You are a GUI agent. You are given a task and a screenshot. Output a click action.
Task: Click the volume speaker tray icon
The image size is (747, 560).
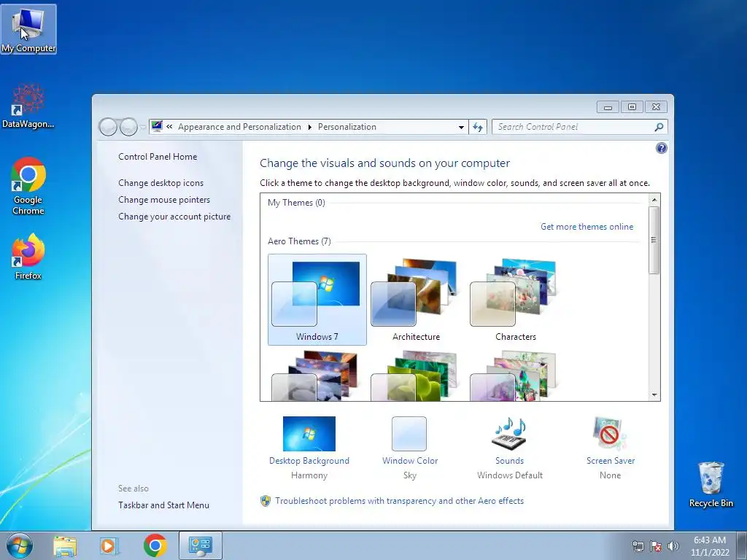click(x=673, y=546)
